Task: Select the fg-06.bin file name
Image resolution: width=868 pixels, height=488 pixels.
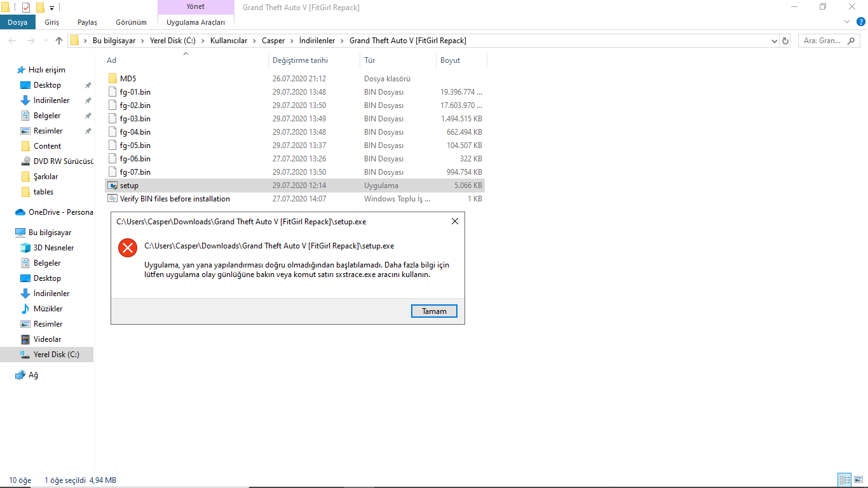Action: pos(135,159)
